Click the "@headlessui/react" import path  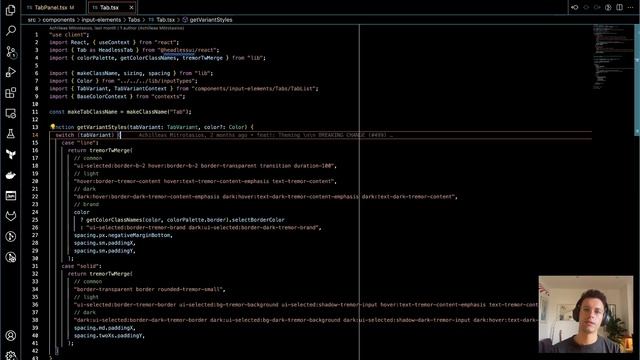point(188,50)
